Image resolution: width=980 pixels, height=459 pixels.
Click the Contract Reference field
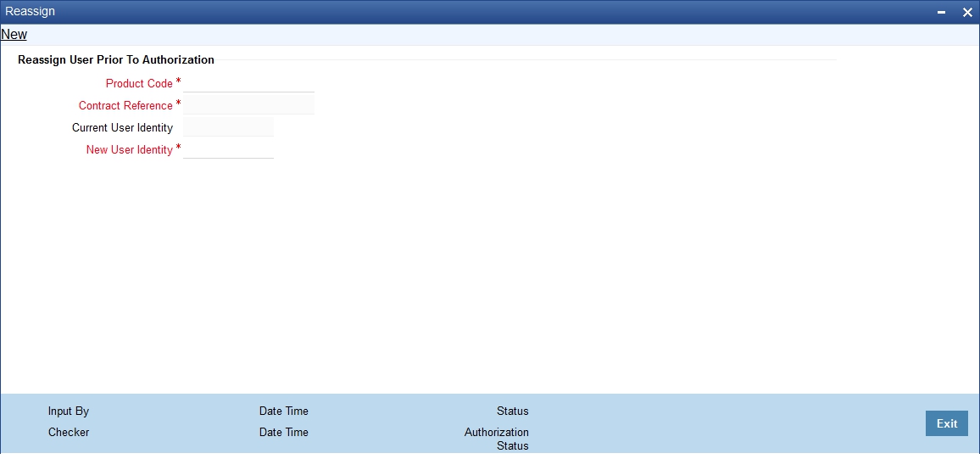pyautogui.click(x=248, y=105)
